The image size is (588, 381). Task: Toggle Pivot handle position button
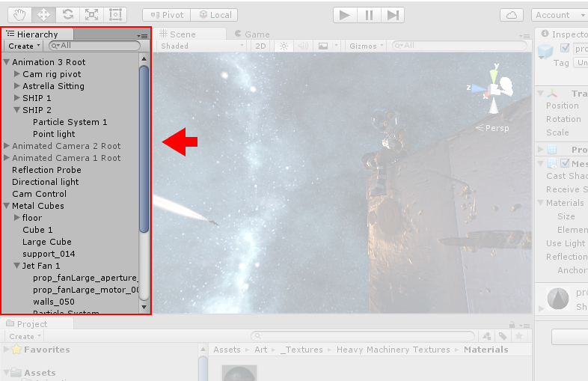tap(167, 15)
